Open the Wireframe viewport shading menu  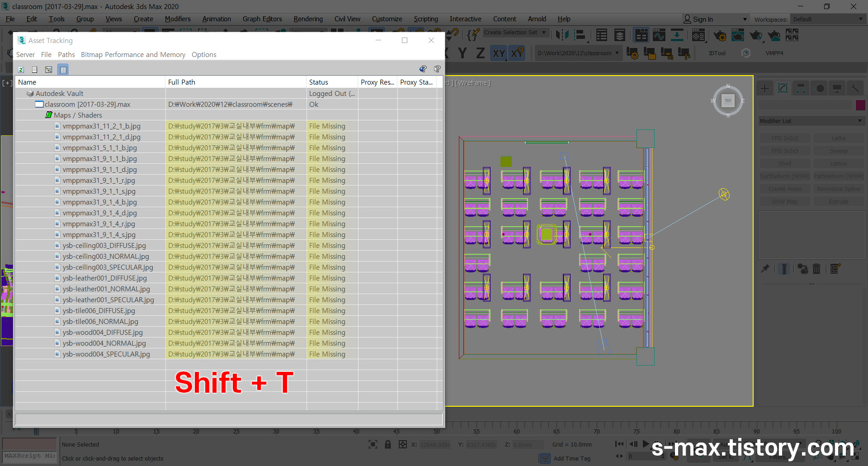tap(473, 83)
